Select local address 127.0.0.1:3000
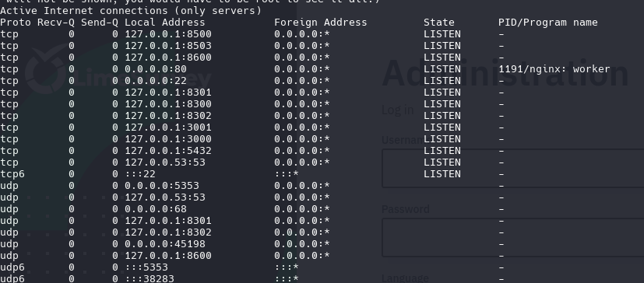This screenshot has height=283, width=644. [x=168, y=139]
